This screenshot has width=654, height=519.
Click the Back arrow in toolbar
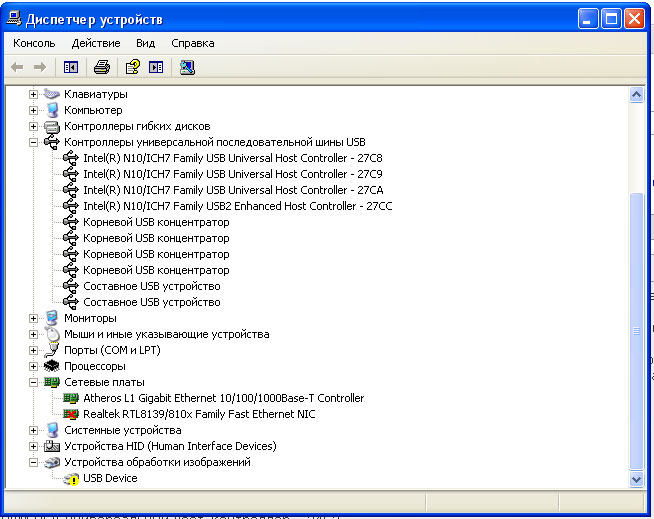click(17, 67)
